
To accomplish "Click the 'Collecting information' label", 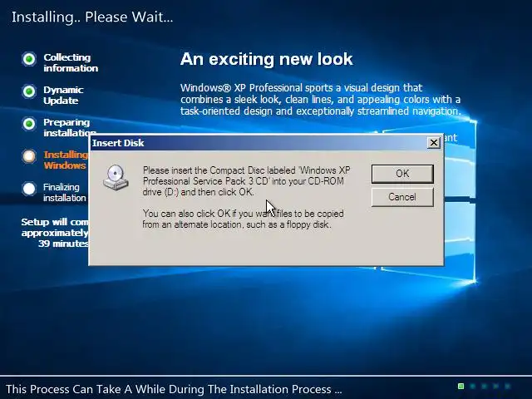I will coord(71,63).
